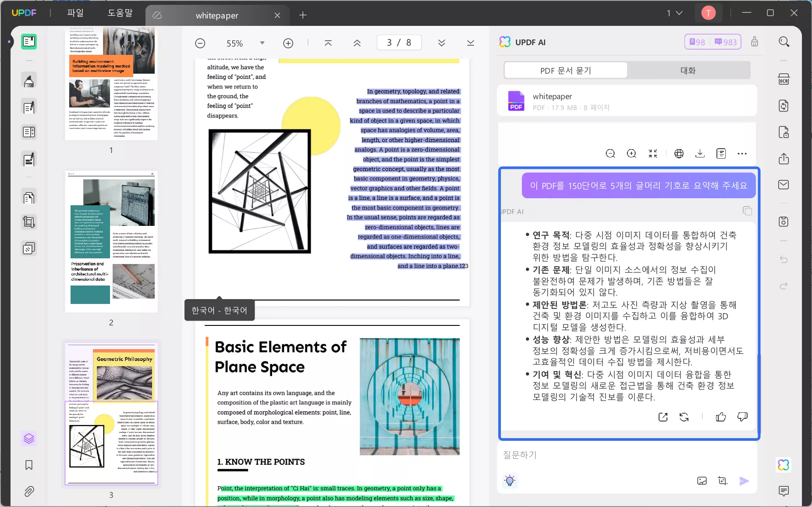The width and height of the screenshot is (812, 507).
Task: Save as other format icon
Action: pyautogui.click(x=784, y=221)
